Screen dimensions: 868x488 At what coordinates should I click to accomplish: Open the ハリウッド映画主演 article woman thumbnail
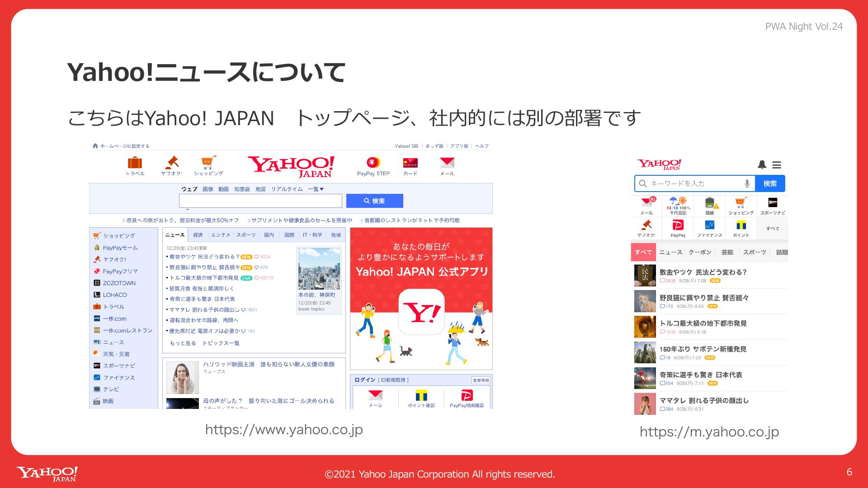pos(183,378)
